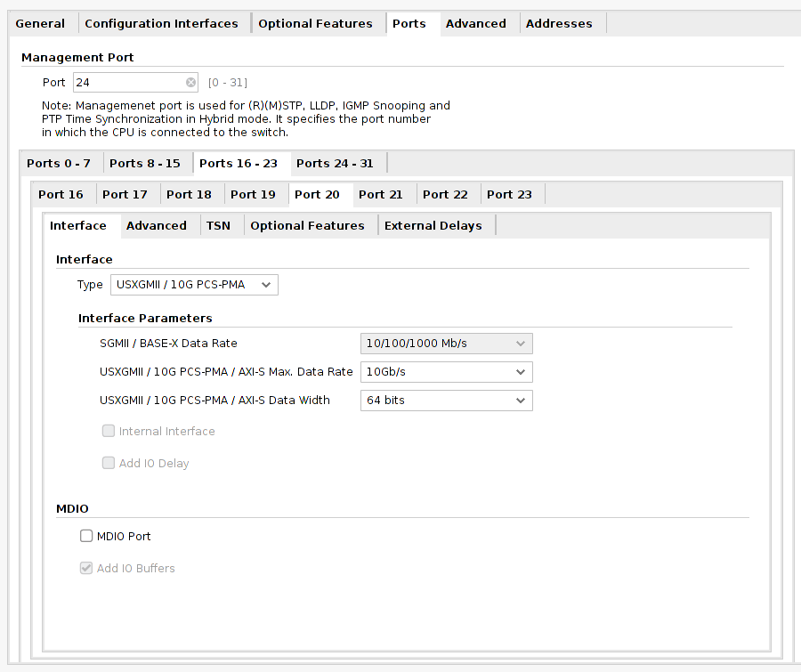Open the Port 16 tab
Image resolution: width=801 pixels, height=672 pixels.
[61, 195]
